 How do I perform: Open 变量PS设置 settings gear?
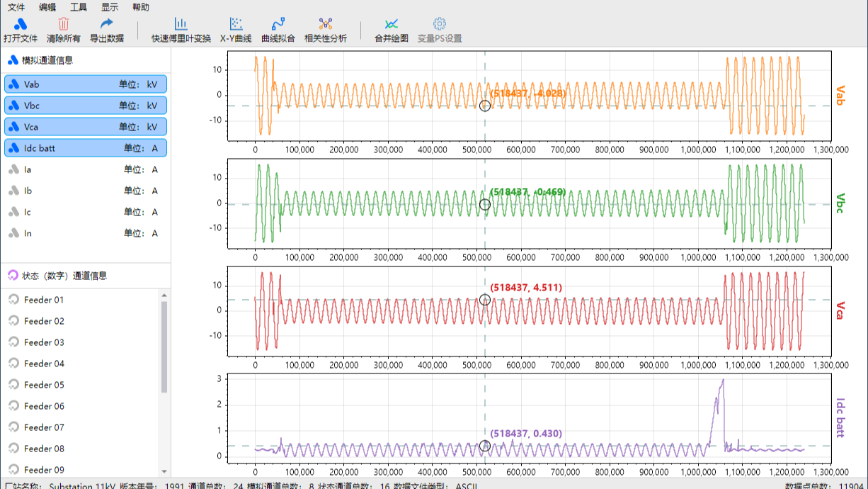pos(440,31)
